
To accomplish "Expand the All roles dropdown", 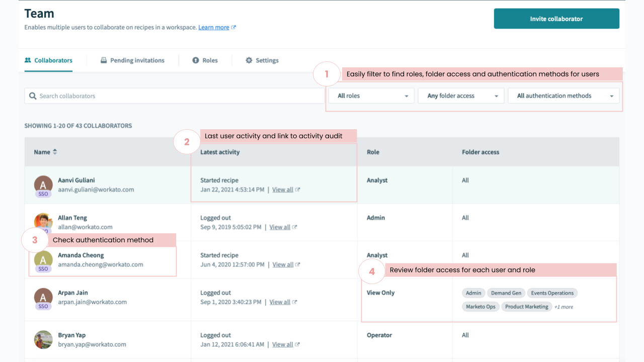I will 371,96.
